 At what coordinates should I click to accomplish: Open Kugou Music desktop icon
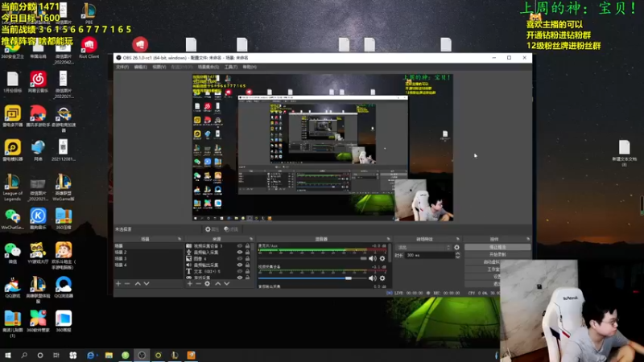tap(38, 219)
